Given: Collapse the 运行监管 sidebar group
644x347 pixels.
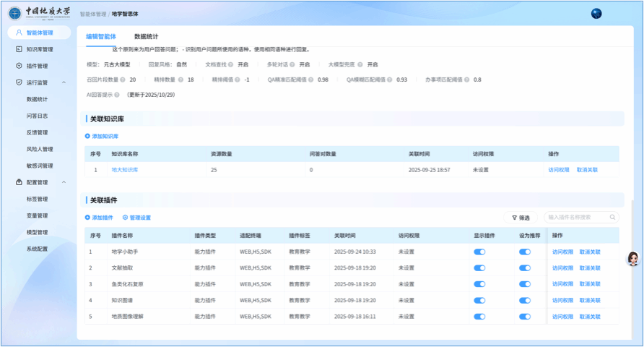Looking at the screenshot, I should coord(64,82).
